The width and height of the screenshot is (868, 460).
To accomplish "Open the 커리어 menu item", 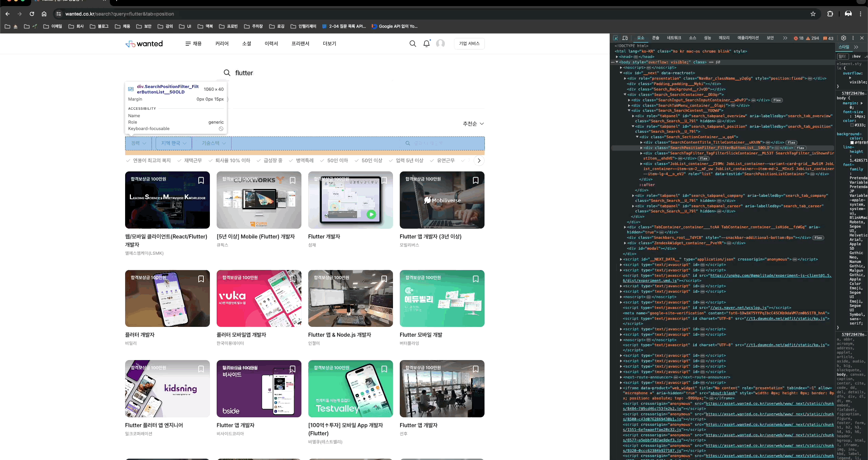I will tap(222, 44).
